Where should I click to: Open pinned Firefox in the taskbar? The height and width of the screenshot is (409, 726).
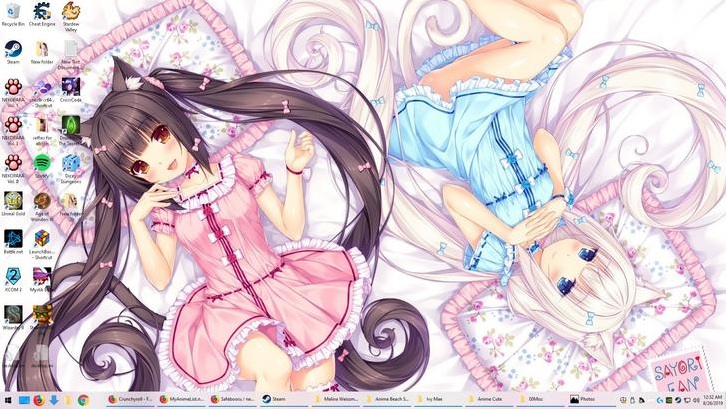tap(38, 399)
